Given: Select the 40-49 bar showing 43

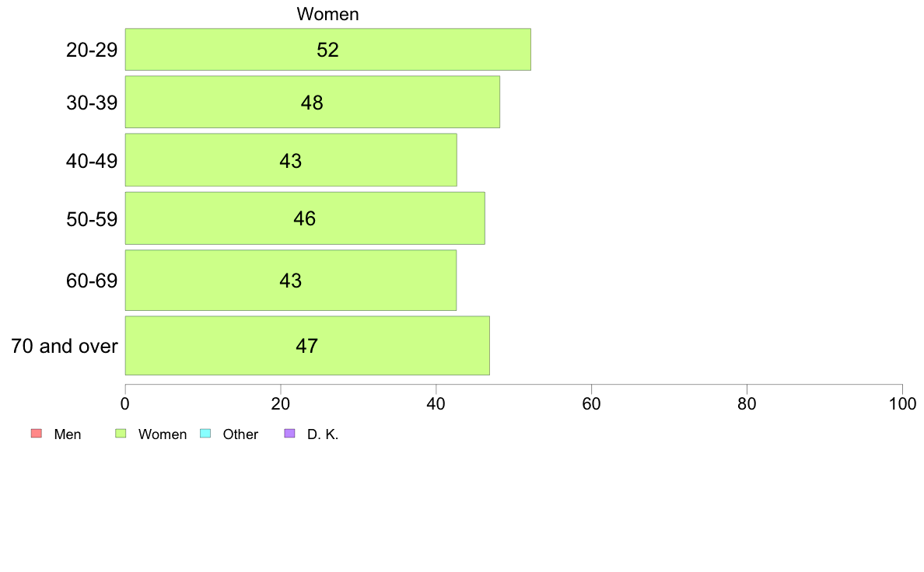Looking at the screenshot, I should 291,159.
